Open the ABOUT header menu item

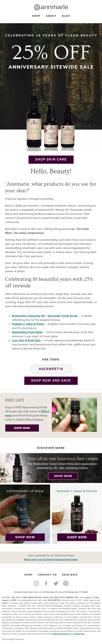[x=51, y=16]
